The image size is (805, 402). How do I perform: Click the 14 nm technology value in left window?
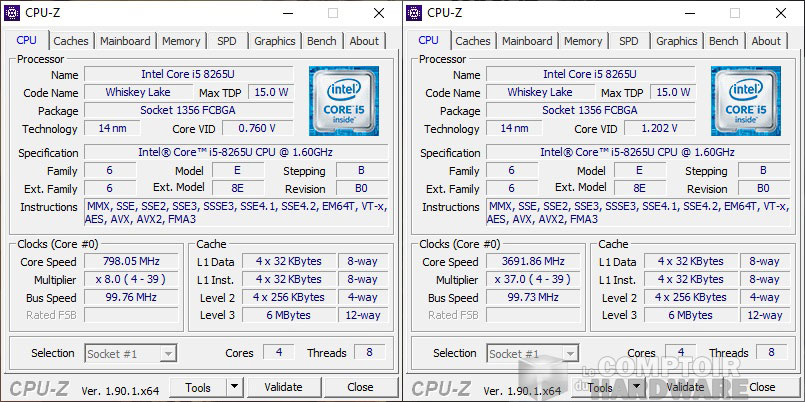tap(112, 128)
